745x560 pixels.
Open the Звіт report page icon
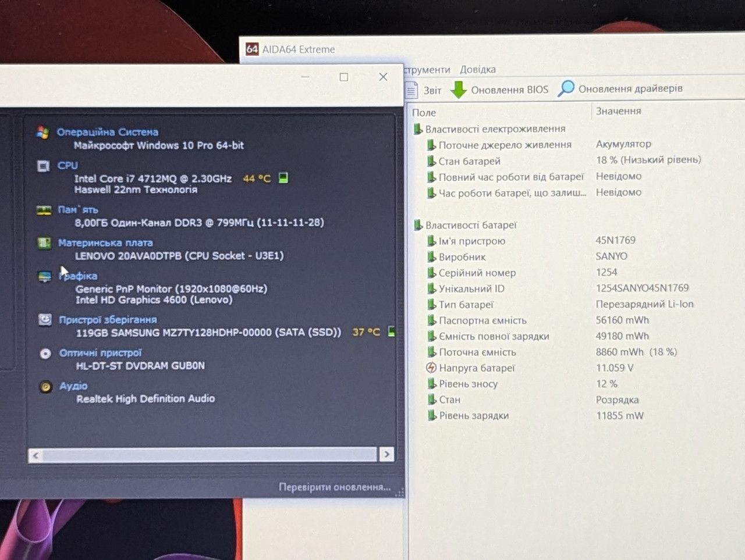(x=411, y=90)
